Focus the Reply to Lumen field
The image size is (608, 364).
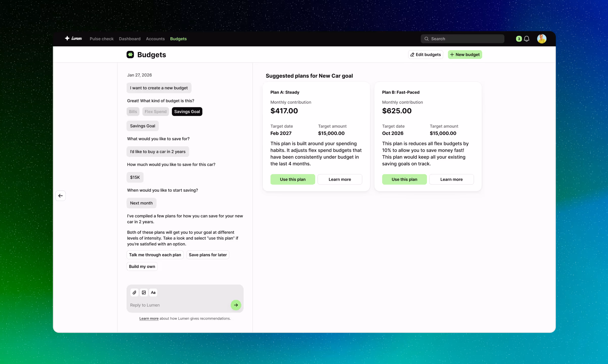(x=177, y=305)
